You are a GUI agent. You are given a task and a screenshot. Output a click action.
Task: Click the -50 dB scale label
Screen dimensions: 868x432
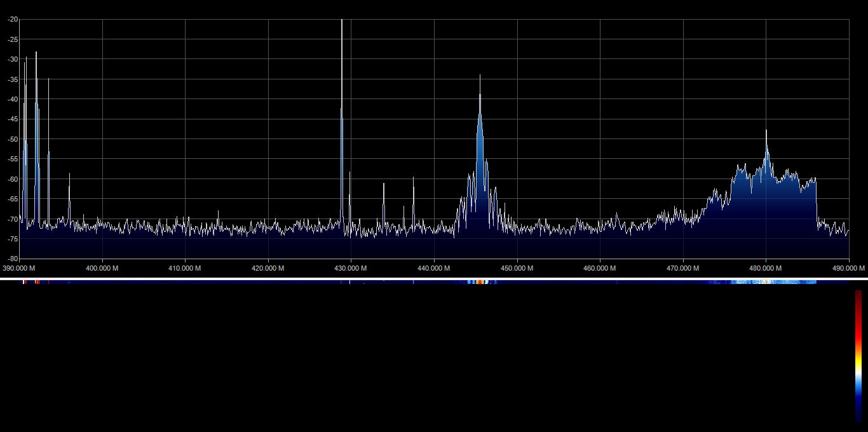[x=13, y=139]
